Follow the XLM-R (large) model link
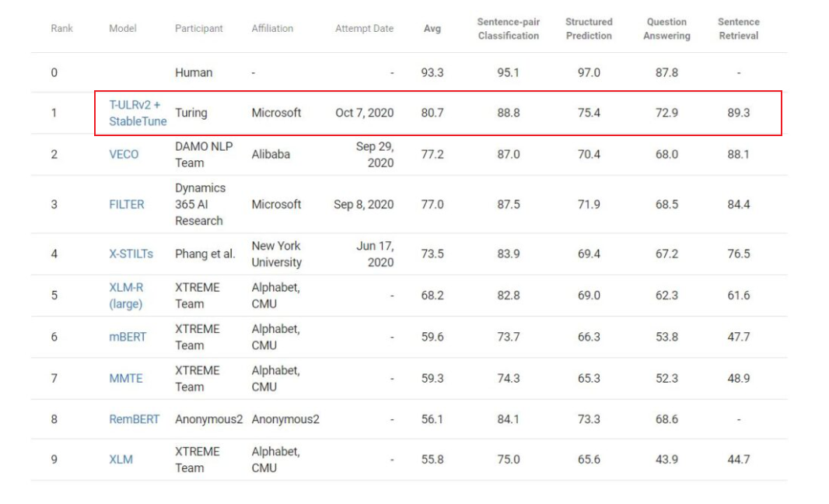829x504 pixels. [126, 296]
